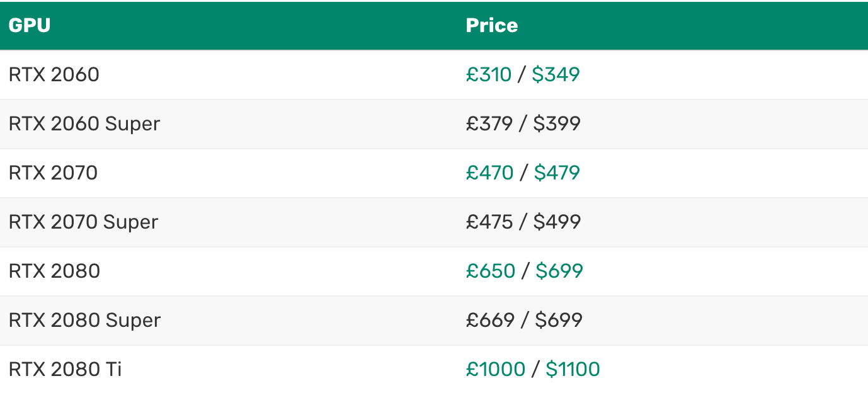The image size is (868, 393).
Task: Click the RTX 2070 Super name cell
Action: [83, 222]
